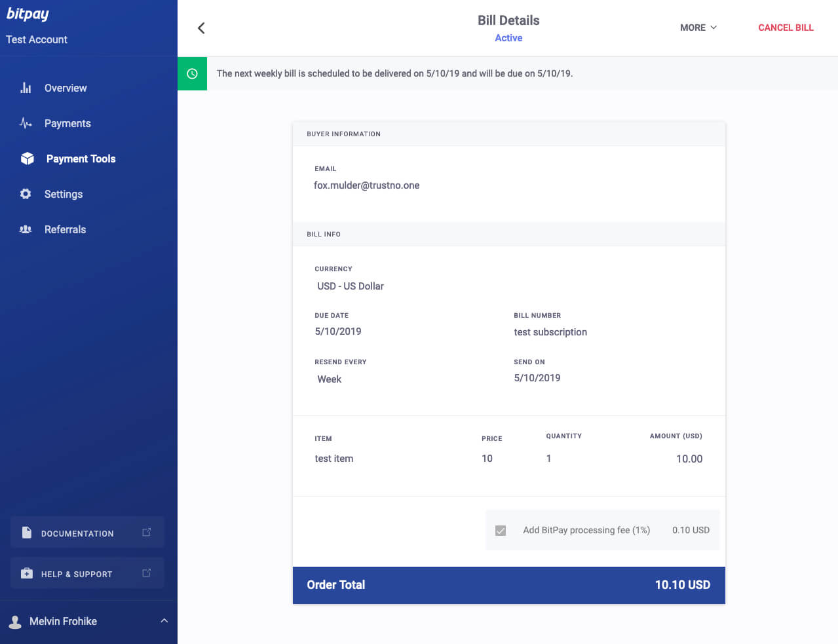838x644 pixels.
Task: Click the Amount value 10.00
Action: [689, 459]
